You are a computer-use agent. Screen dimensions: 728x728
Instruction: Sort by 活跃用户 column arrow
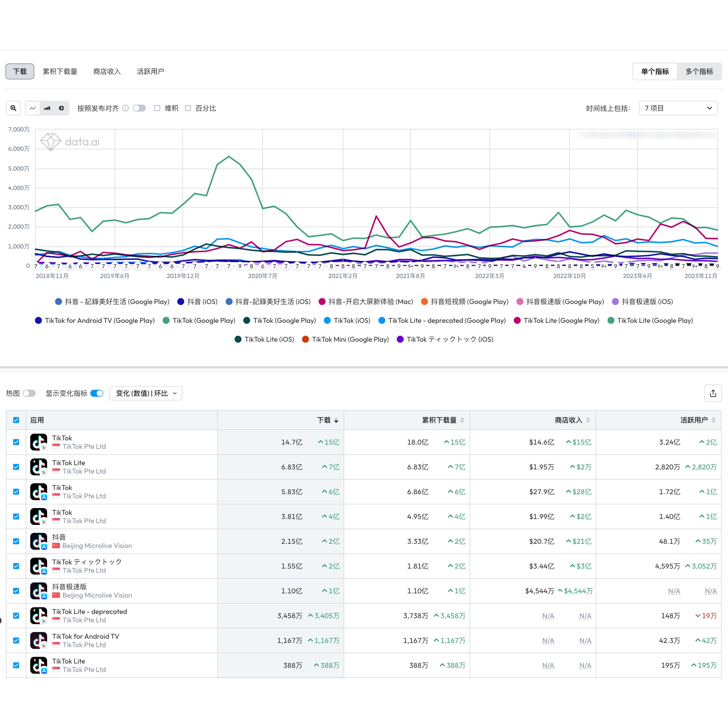point(713,421)
